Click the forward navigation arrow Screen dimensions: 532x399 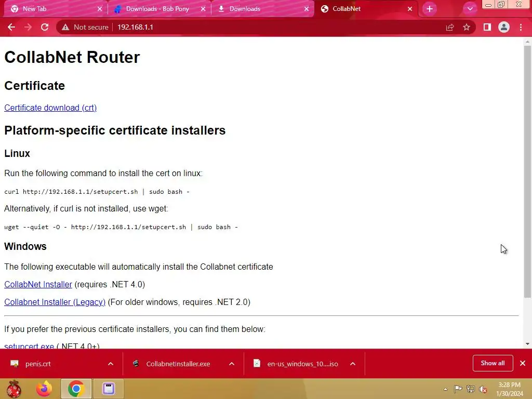coord(28,27)
